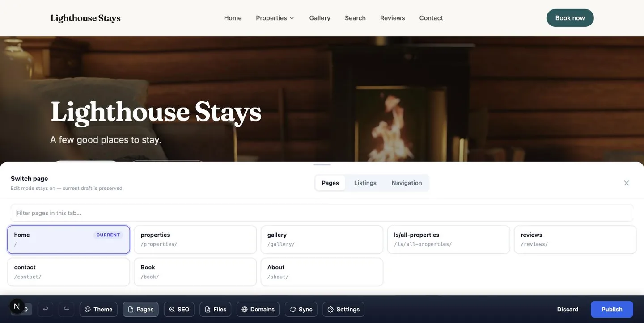Switch to the About page card
The image size is (644, 323).
(x=322, y=272)
